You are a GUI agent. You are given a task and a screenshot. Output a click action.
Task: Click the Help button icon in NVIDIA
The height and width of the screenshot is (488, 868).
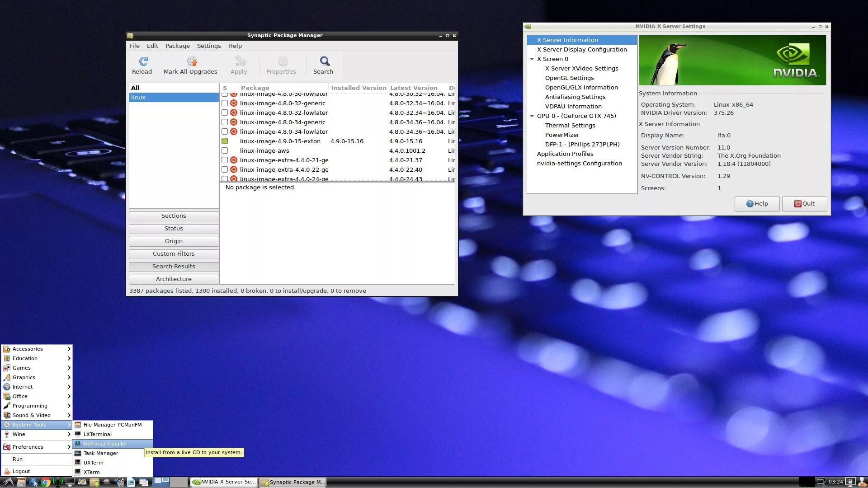(x=750, y=204)
